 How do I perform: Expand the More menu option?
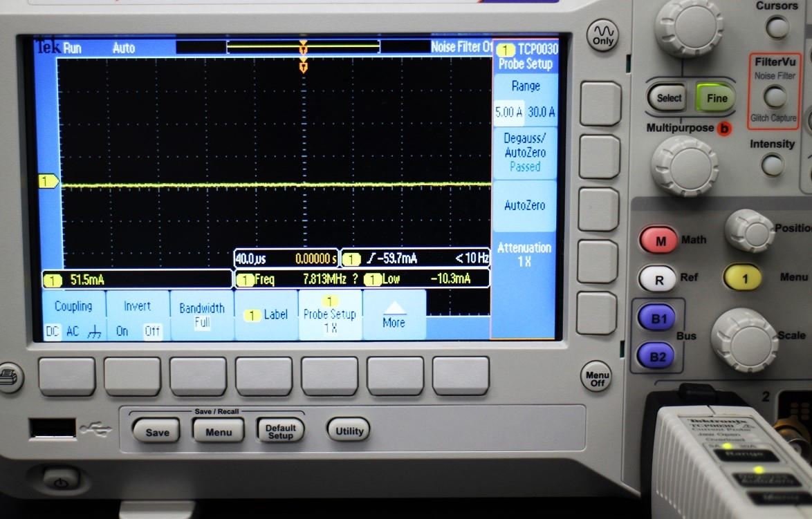(x=394, y=315)
